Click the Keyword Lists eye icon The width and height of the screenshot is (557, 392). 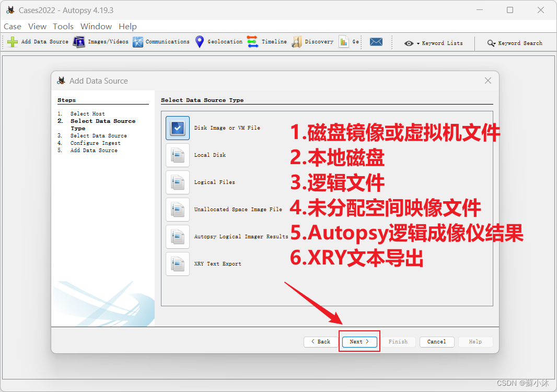tap(409, 43)
